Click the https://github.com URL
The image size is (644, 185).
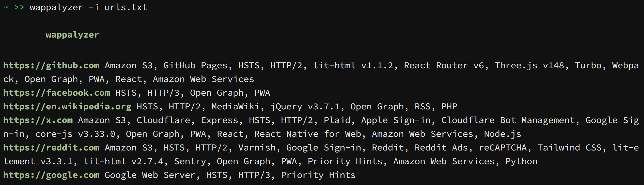(x=51, y=66)
